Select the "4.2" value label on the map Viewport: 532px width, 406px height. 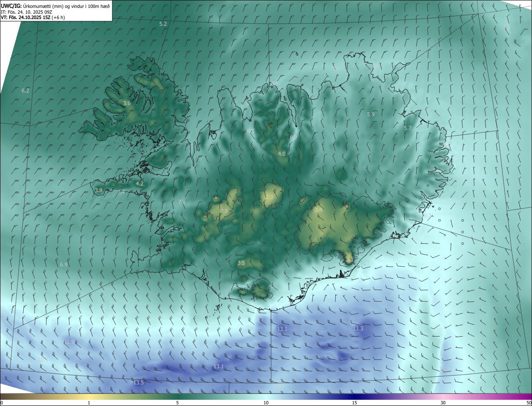click(x=140, y=183)
